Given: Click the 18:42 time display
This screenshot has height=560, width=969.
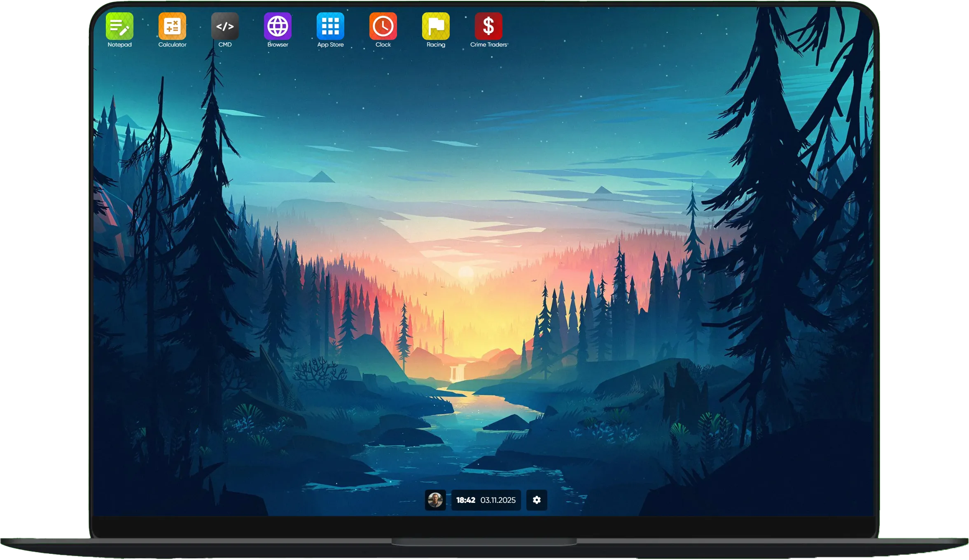Looking at the screenshot, I should pyautogui.click(x=465, y=500).
